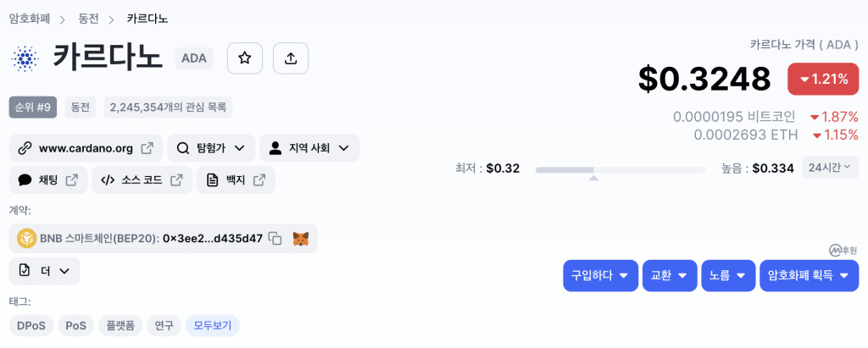
Task: Open the 백지 whitepaper link
Action: (236, 180)
